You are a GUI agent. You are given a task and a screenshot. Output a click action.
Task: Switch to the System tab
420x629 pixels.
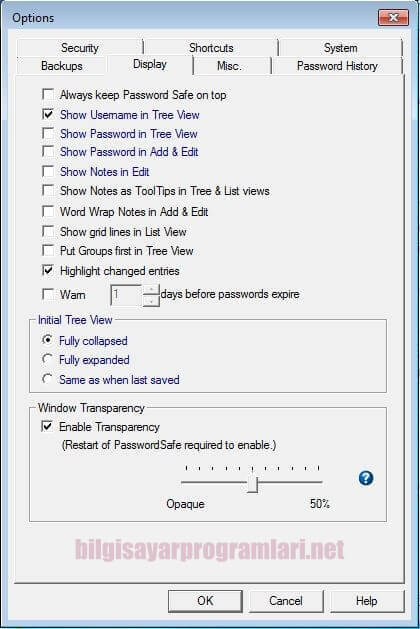[x=340, y=48]
